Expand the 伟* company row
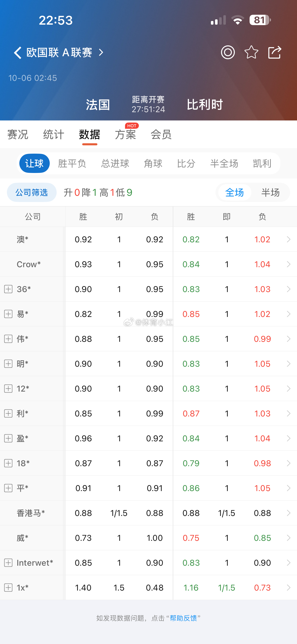Image resolution: width=297 pixels, height=644 pixels. pos(8,339)
